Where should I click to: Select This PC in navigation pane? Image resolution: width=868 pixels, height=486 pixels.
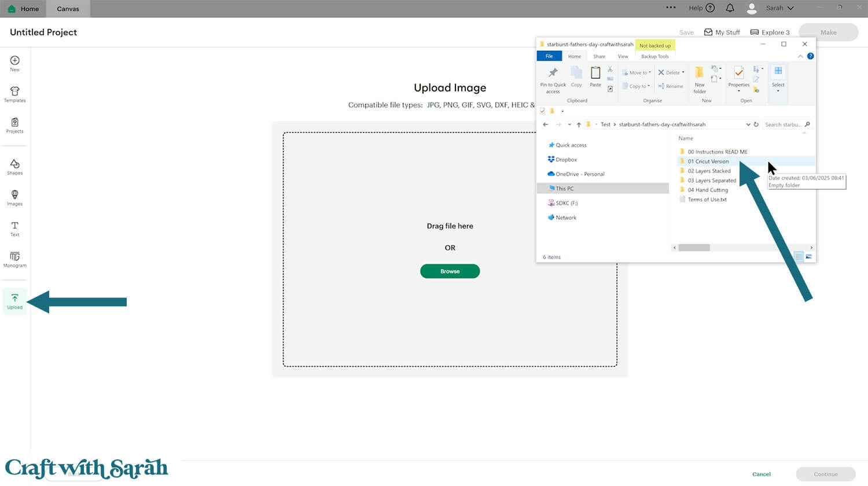click(x=603, y=189)
